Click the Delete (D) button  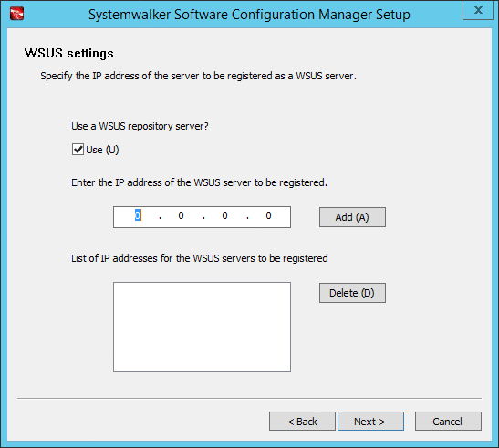[352, 293]
